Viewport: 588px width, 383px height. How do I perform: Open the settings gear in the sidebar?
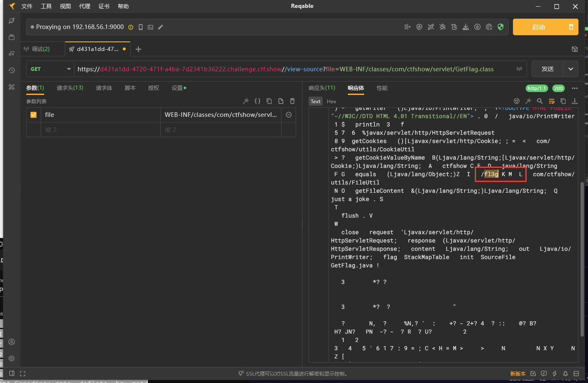click(12, 359)
